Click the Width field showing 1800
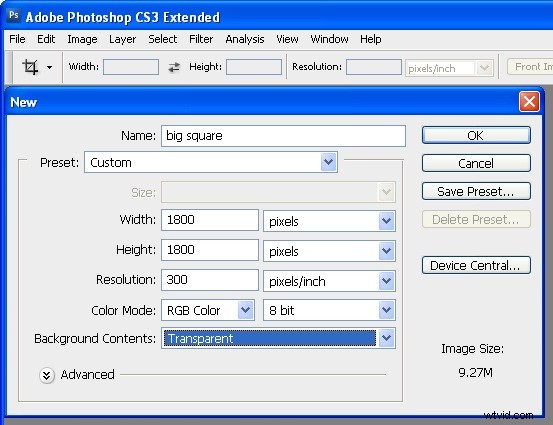Screen dimensions: 553x425 210,220
